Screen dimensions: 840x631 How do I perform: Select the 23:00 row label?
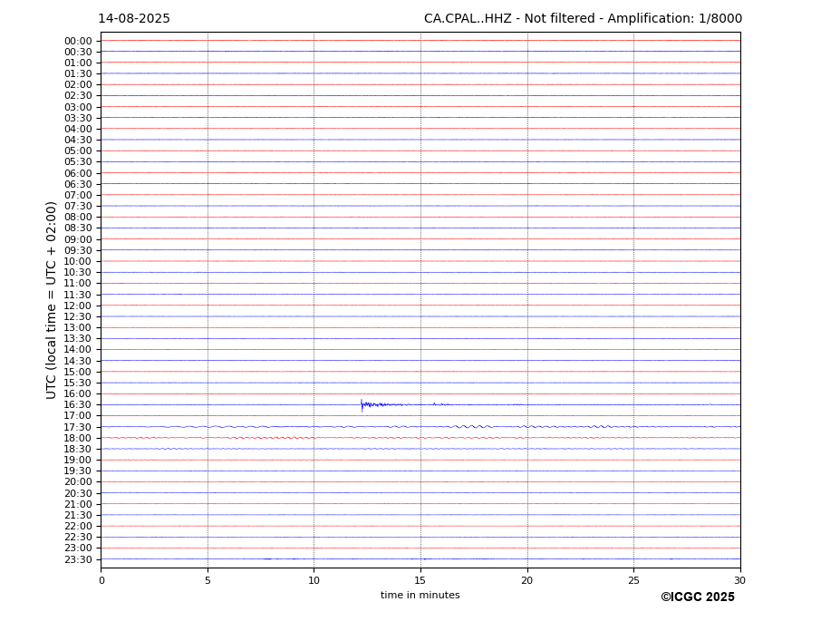tap(78, 548)
